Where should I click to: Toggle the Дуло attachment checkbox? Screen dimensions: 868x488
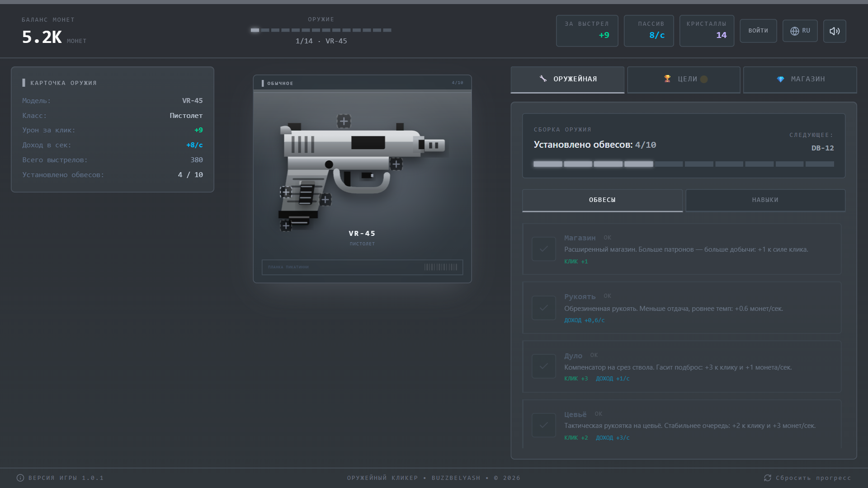point(544,366)
